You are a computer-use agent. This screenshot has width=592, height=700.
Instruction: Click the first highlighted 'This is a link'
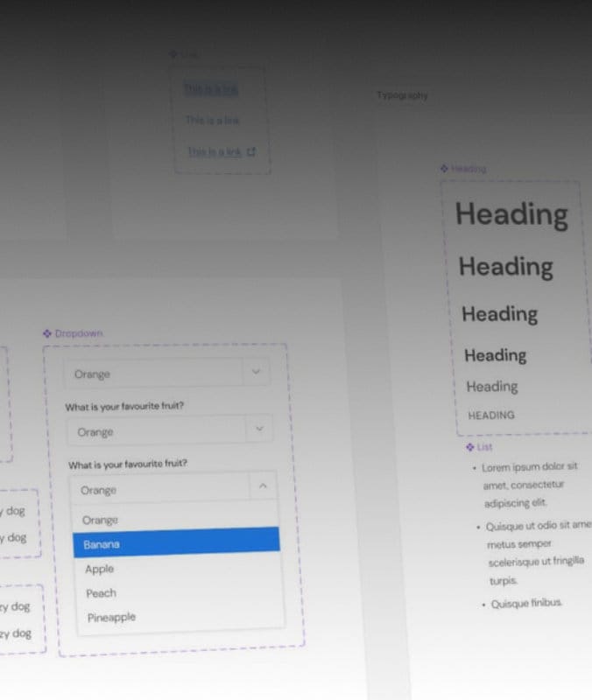pyautogui.click(x=211, y=89)
